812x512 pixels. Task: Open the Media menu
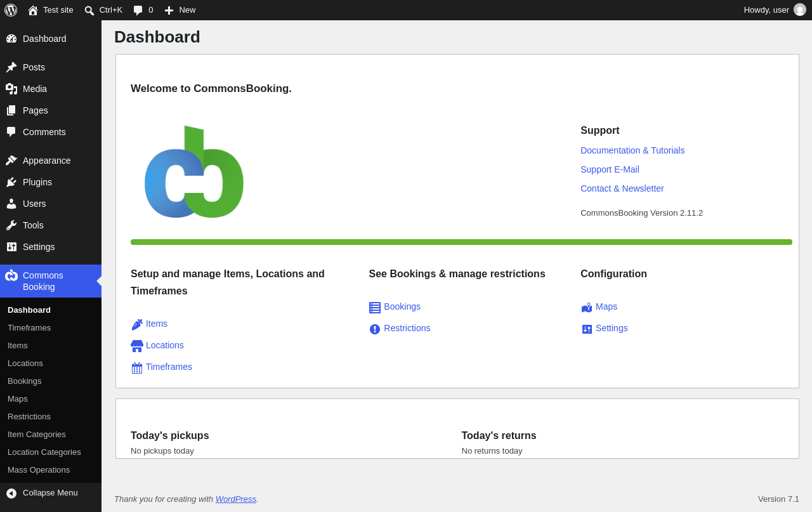51,89
